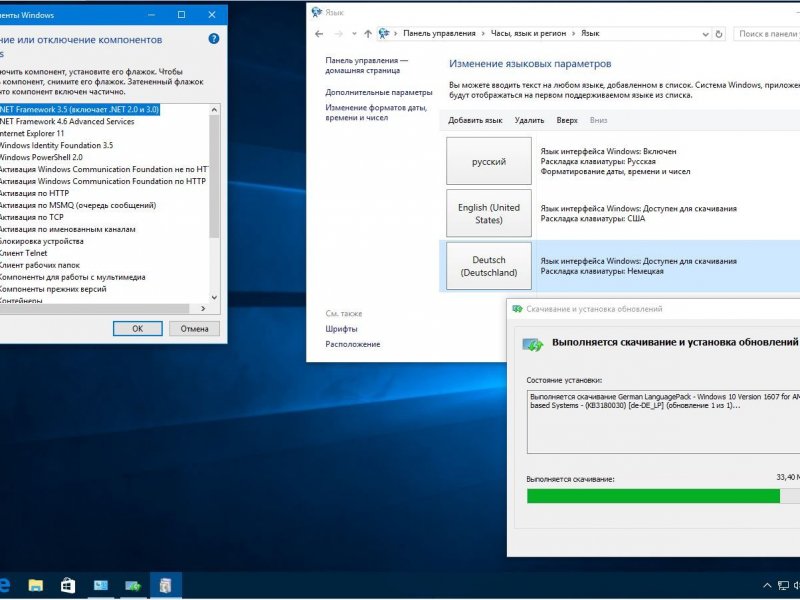Refresh the Язык control panel page

pyautogui.click(x=719, y=34)
